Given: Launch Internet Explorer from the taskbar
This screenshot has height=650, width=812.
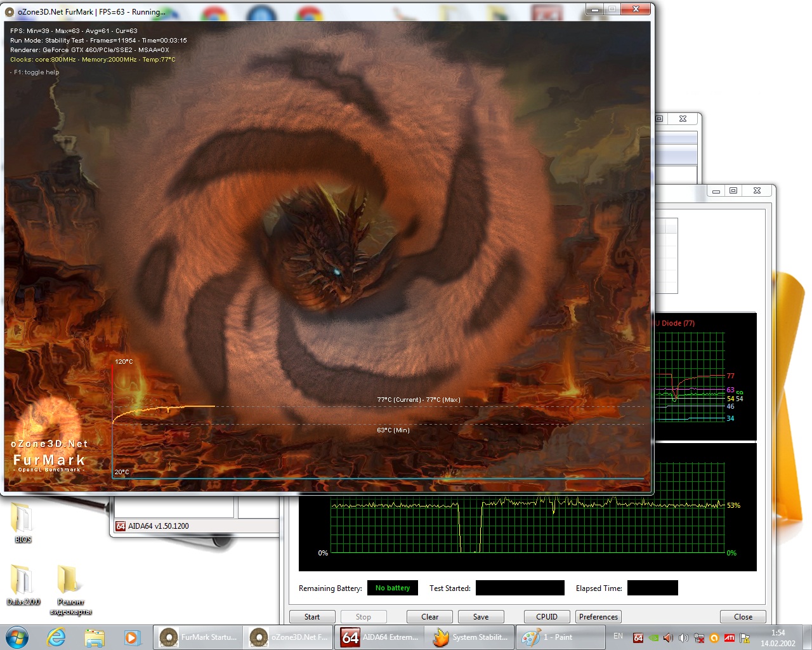Looking at the screenshot, I should 56,637.
